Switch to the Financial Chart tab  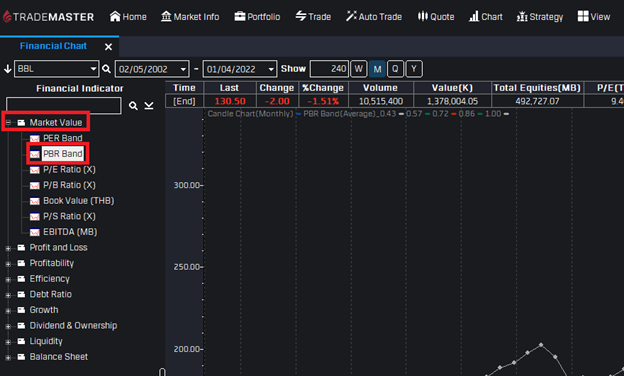(x=53, y=46)
